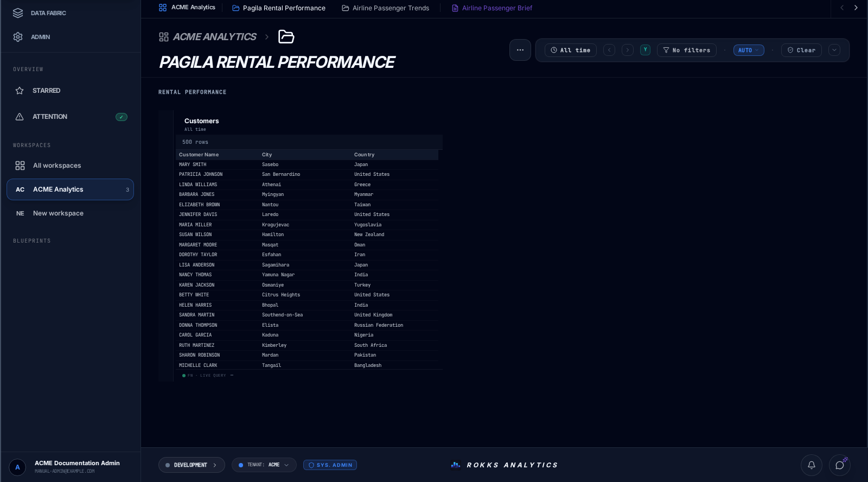Viewport: 868px width, 482px height.
Task: Go to previous time period
Action: tap(609, 50)
